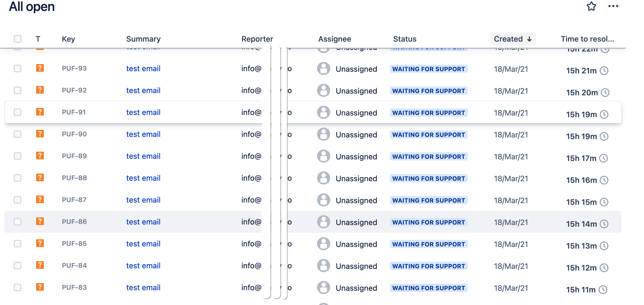644x305 pixels.
Task: Tick the checkbox for PUF-84
Action: click(x=18, y=266)
